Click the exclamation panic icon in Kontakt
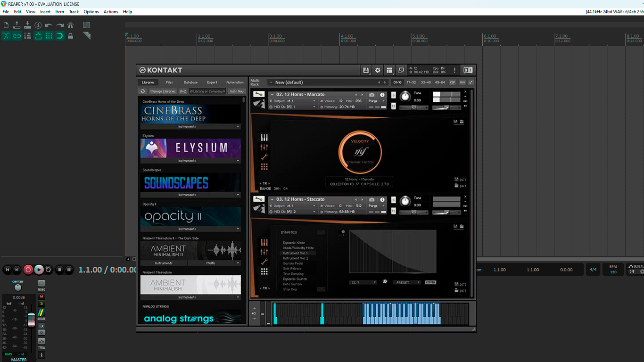The width and height of the screenshot is (644, 362). tap(454, 70)
